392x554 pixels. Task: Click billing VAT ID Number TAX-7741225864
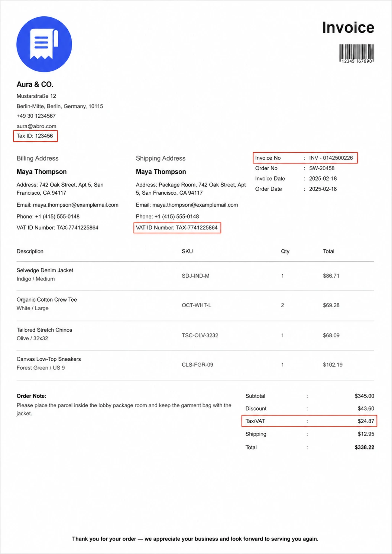tap(58, 228)
